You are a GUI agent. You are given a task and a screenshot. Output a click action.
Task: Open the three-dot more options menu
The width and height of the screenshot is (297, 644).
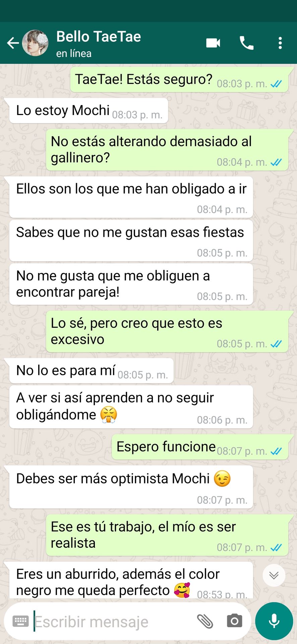tap(280, 43)
